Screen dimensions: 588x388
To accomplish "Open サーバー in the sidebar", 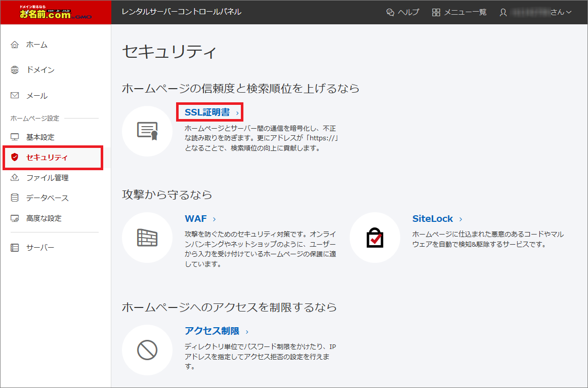I will coord(40,248).
